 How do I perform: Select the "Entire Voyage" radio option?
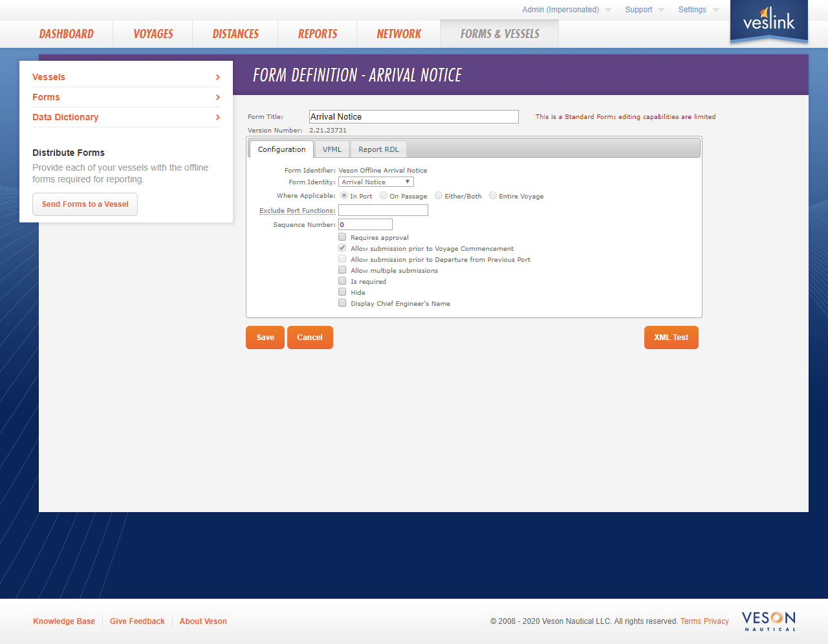pos(493,195)
